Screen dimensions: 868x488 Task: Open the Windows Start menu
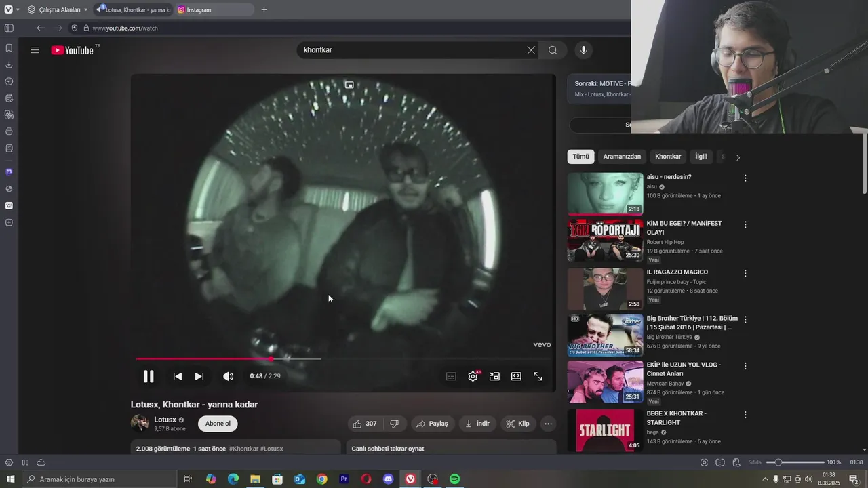[10, 479]
